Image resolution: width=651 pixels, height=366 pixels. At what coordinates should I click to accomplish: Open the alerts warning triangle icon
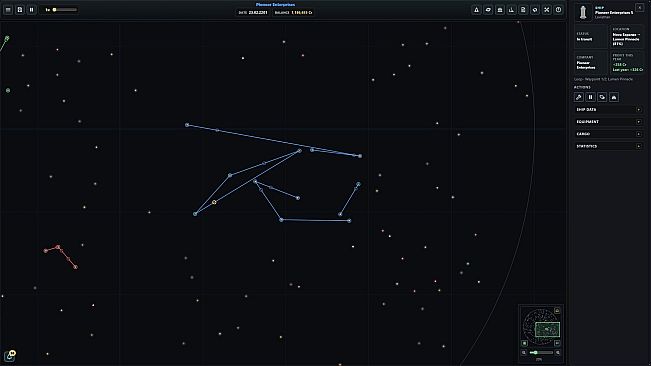(x=476, y=10)
